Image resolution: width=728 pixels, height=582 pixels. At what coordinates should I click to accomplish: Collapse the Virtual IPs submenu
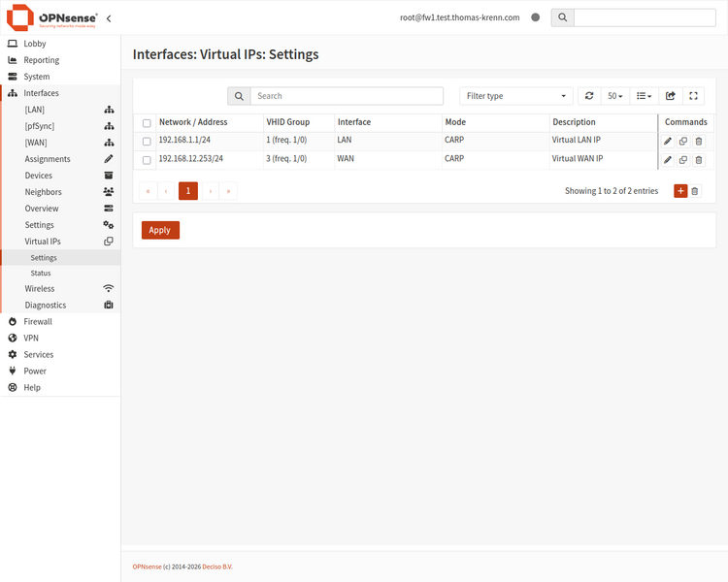coord(43,242)
